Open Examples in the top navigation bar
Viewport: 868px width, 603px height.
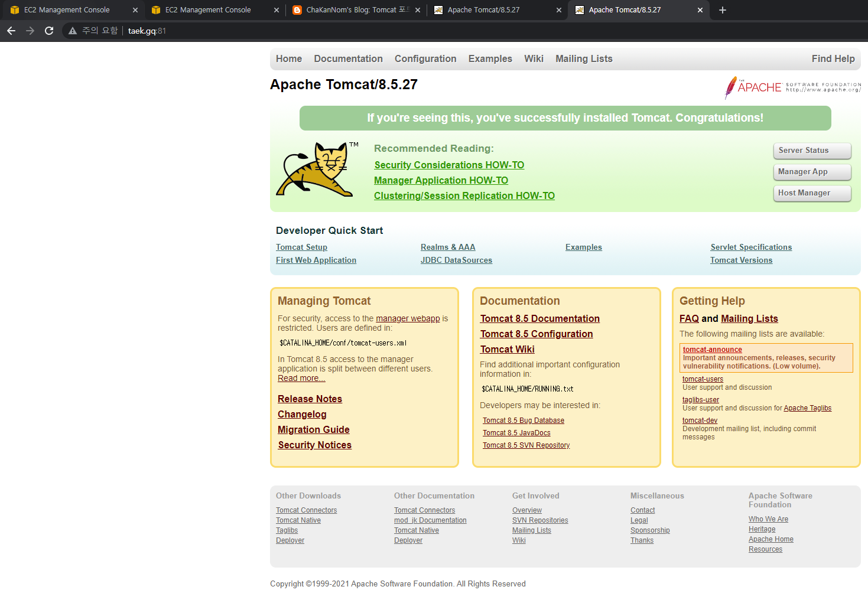pos(490,58)
